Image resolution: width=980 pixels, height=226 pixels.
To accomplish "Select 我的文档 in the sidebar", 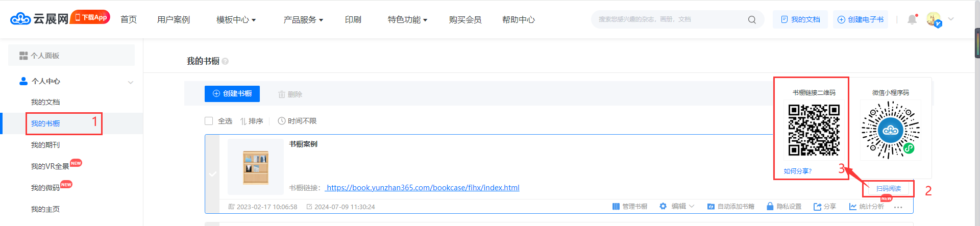I will tap(45, 102).
